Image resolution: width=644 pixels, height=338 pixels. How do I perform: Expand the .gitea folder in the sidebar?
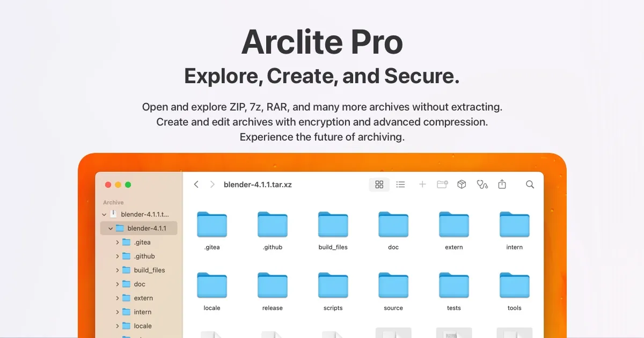(x=118, y=242)
